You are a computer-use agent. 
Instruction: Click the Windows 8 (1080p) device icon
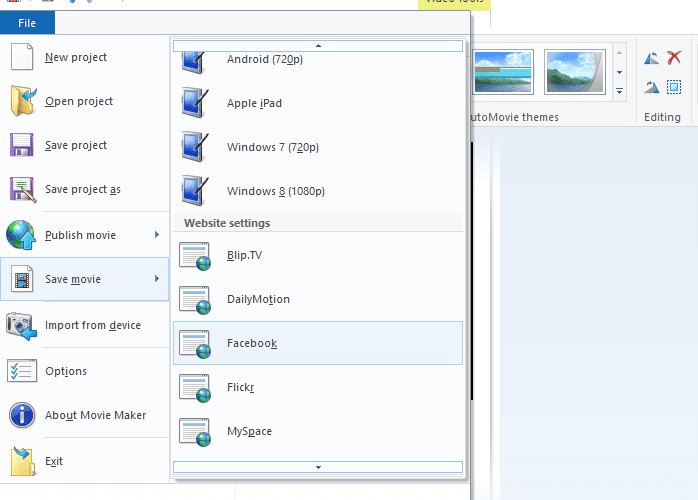pyautogui.click(x=195, y=191)
